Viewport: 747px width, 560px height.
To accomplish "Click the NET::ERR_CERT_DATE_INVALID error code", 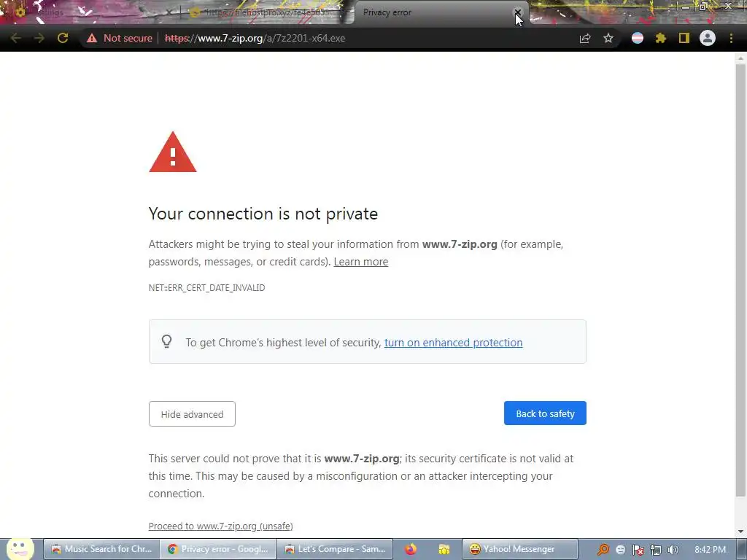I will coord(206,287).
